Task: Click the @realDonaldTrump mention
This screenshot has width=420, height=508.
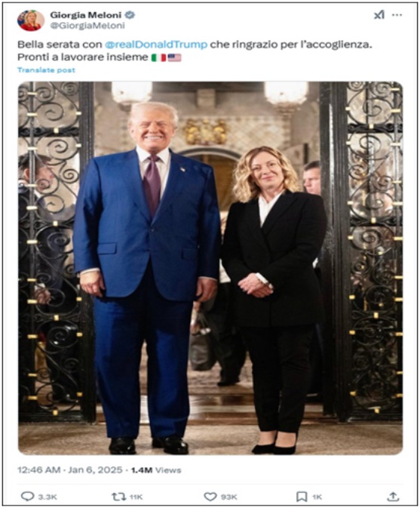Action: pyautogui.click(x=156, y=45)
